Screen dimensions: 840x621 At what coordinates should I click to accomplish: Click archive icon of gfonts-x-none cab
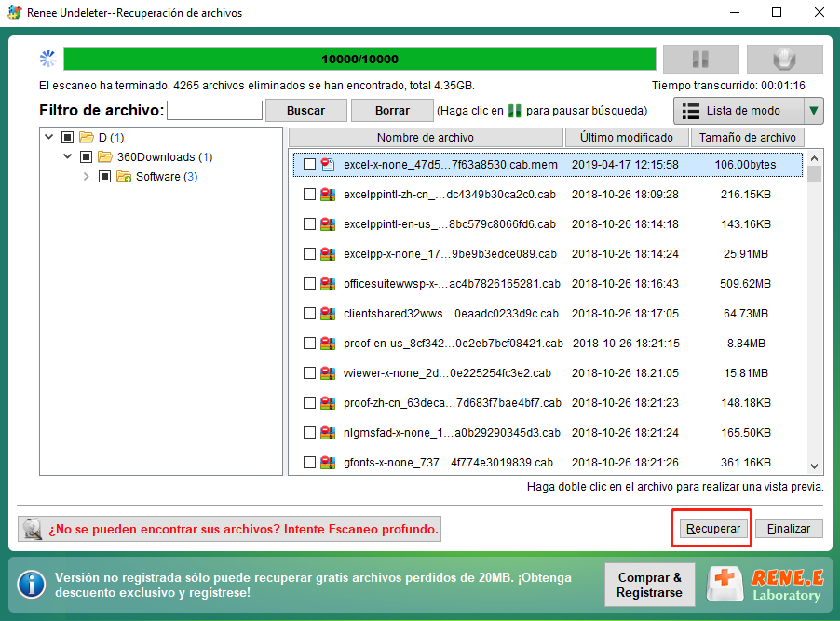tap(328, 462)
